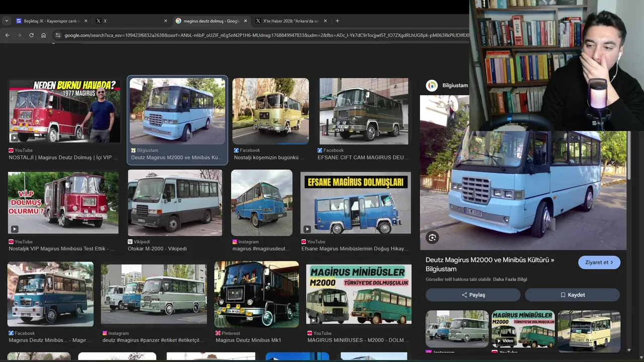Open Daha Fazla Bilgi copyright link
Screen dimensions: 644x362
click(x=510, y=280)
